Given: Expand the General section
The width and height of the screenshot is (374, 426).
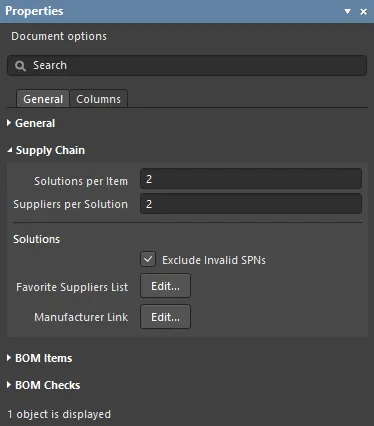Looking at the screenshot, I should pos(9,123).
